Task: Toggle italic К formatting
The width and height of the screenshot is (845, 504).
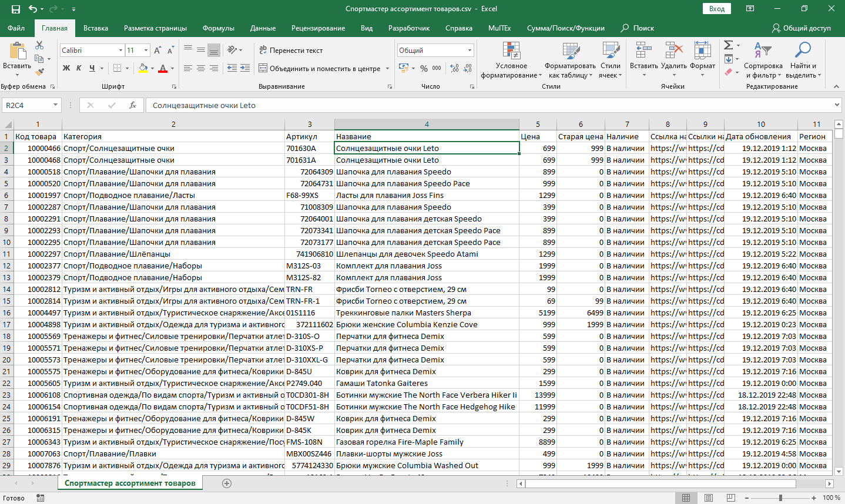Action: (79, 69)
